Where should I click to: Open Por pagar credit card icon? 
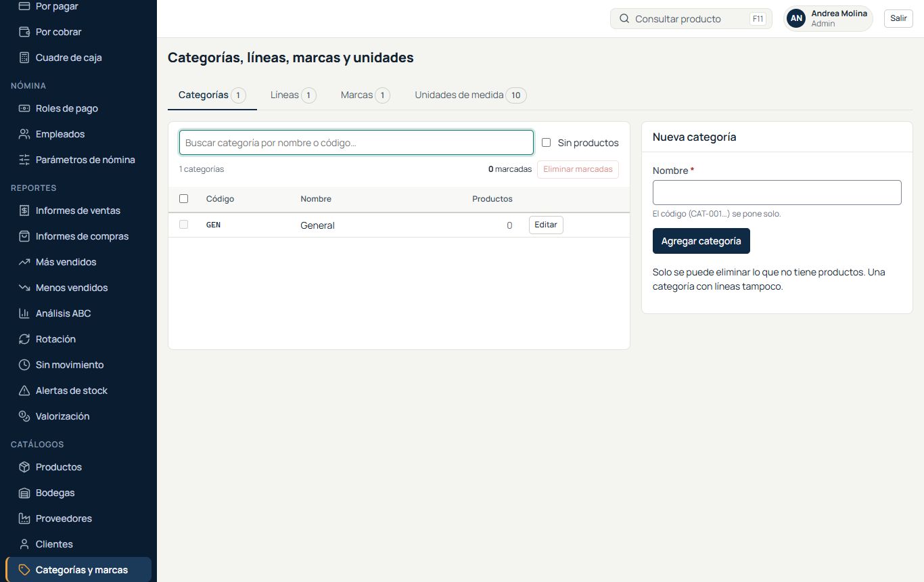click(24, 6)
